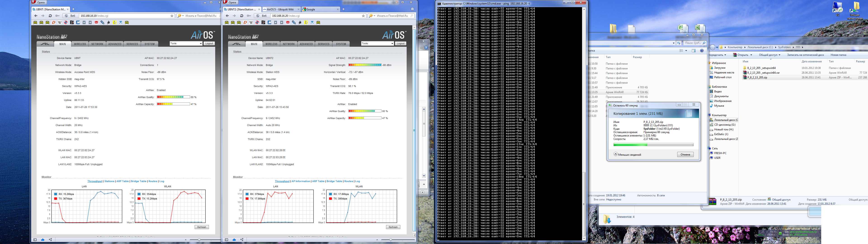Reload the 192.168.16.19 page in left Opera
The width and height of the screenshot is (868, 244).
pos(50,16)
